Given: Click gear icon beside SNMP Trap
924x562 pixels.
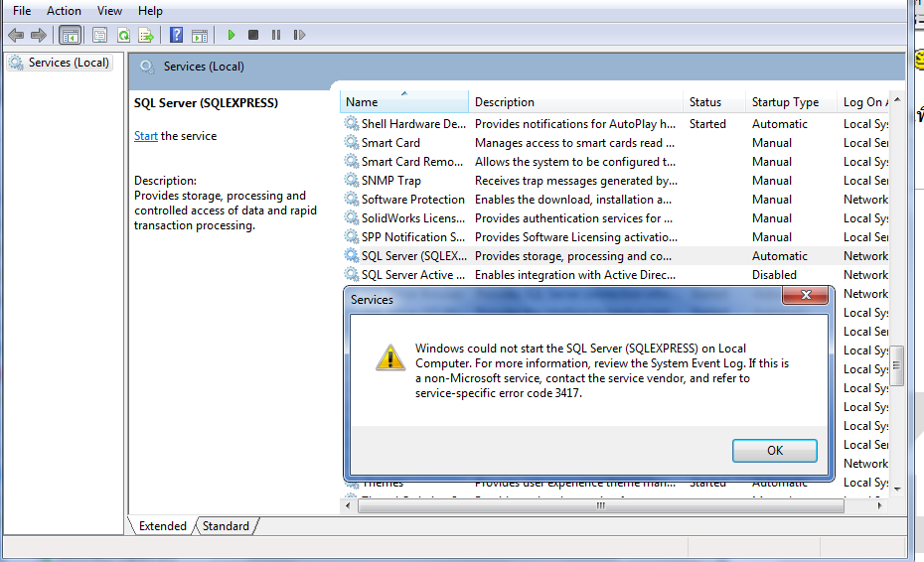Looking at the screenshot, I should tap(352, 180).
